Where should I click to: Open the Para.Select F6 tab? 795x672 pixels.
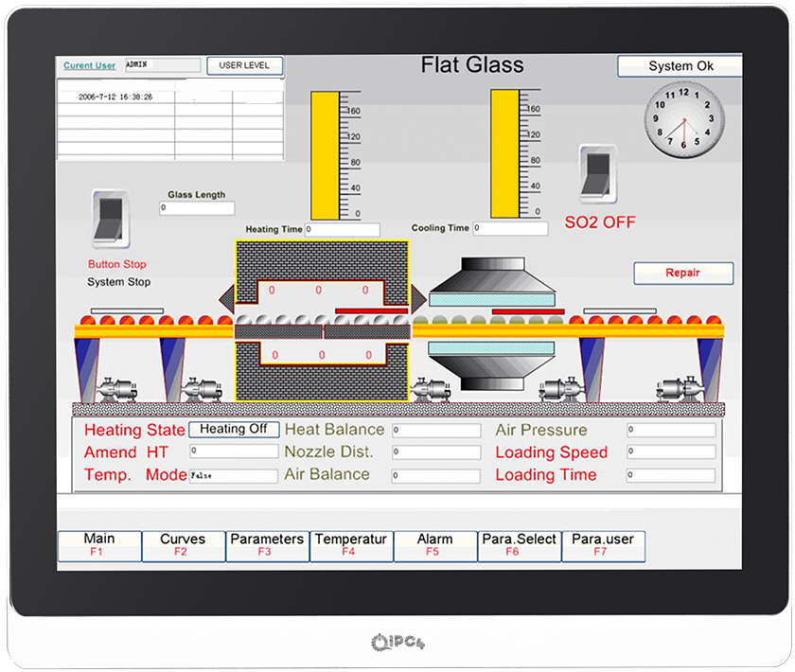(520, 546)
